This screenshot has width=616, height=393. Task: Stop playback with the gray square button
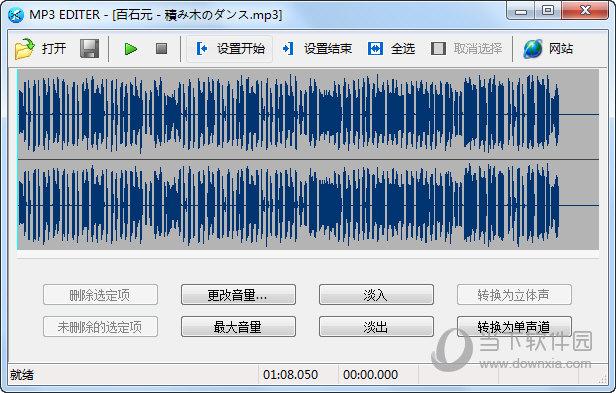[161, 49]
